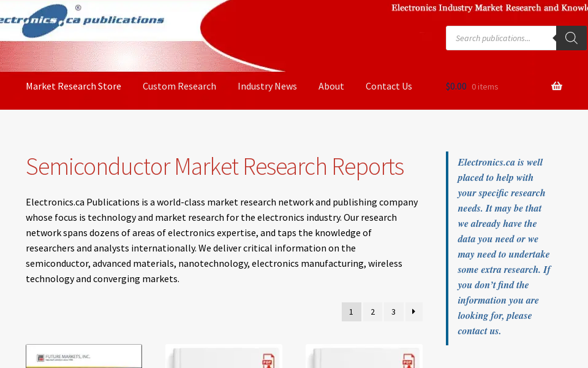
Task: Select Custom Research in navigation
Action: (x=179, y=86)
